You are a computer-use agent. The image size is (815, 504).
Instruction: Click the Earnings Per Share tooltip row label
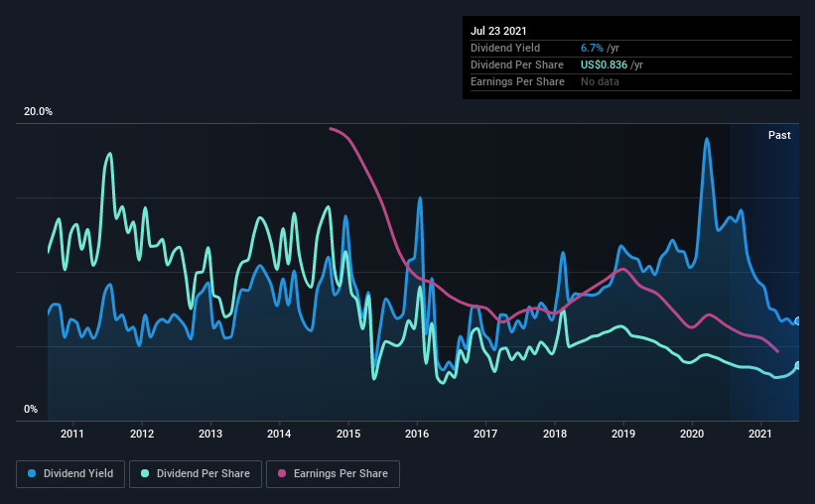pyautogui.click(x=517, y=81)
